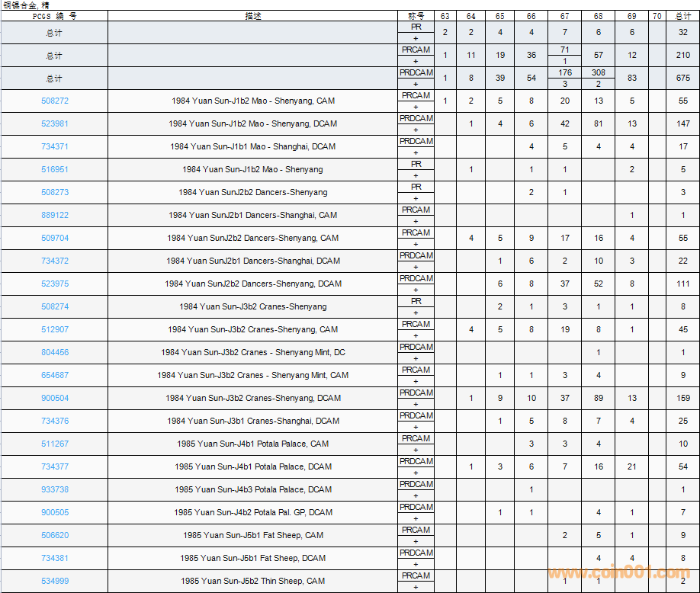Click the 512907 Cranes-Shenyang CAM link

tap(54, 329)
